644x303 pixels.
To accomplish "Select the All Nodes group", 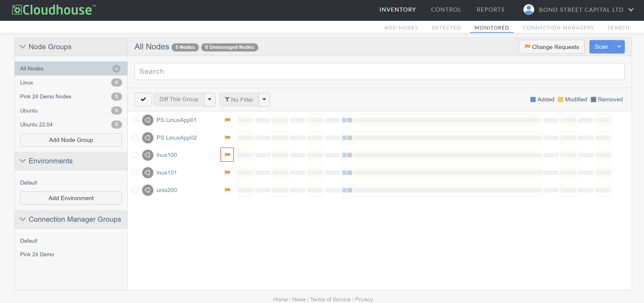I will (x=71, y=69).
